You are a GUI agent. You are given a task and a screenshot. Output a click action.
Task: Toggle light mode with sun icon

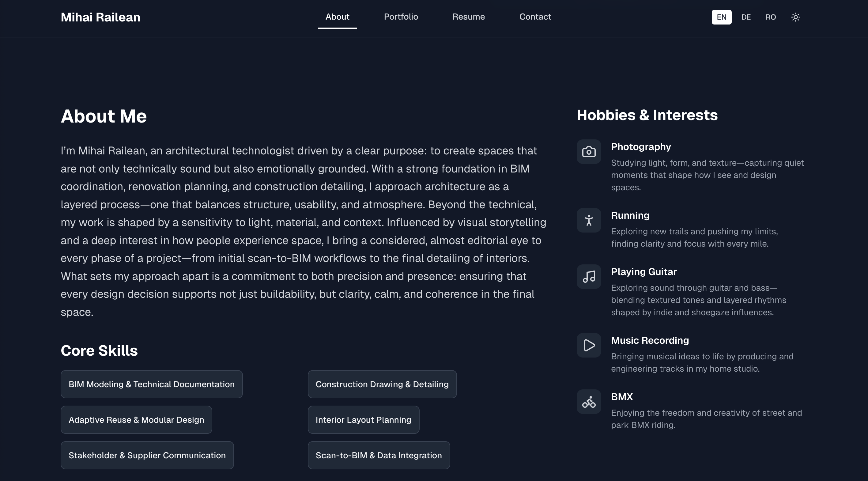pos(795,17)
